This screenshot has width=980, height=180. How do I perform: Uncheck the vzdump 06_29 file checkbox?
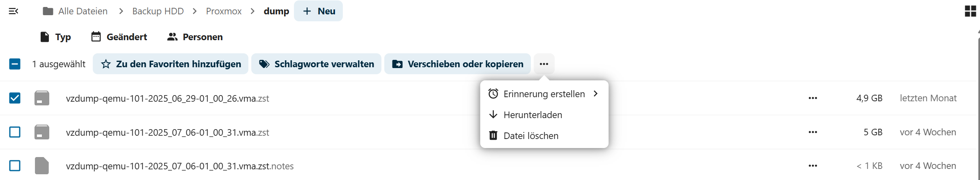(15, 98)
